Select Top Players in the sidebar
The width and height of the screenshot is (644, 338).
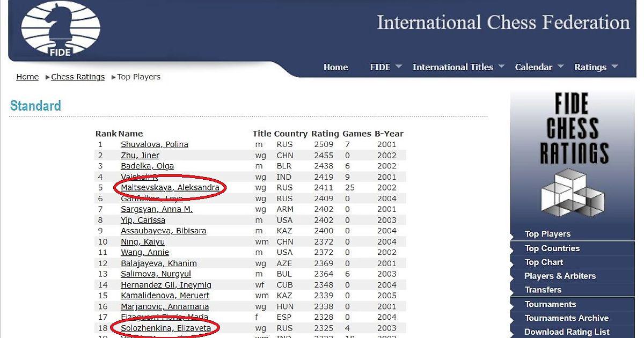547,234
